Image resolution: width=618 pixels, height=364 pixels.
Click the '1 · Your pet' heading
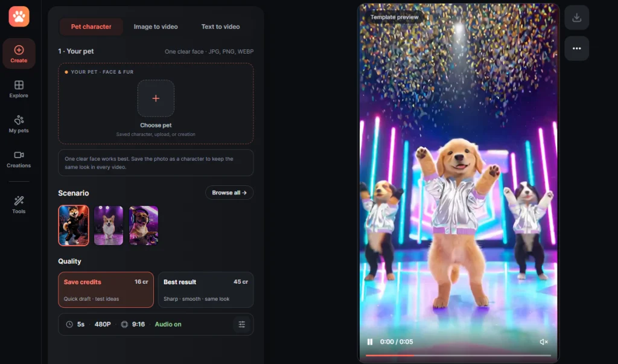(75, 51)
